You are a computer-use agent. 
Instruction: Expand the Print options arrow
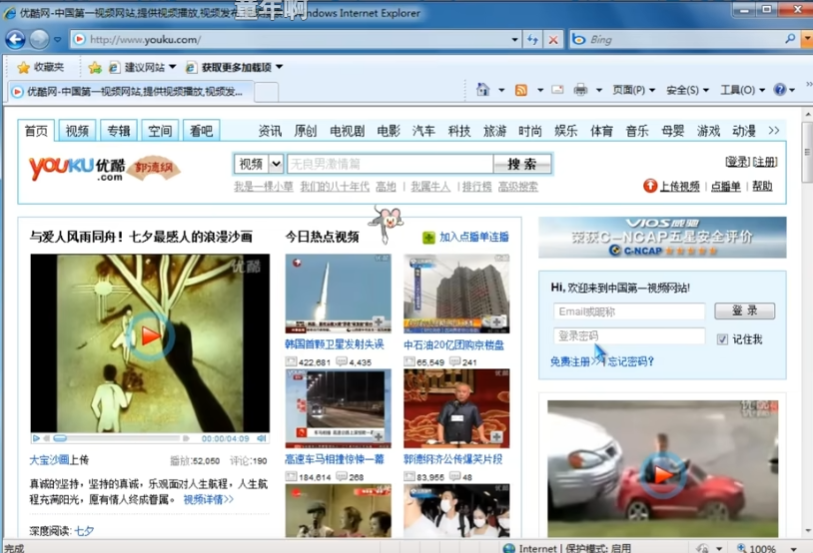pyautogui.click(x=599, y=90)
